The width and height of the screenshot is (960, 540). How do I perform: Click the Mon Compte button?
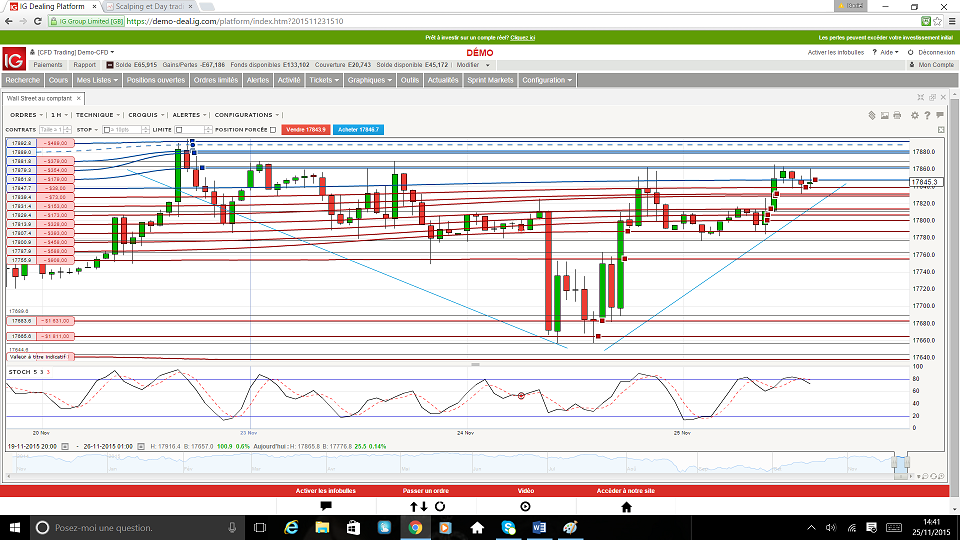click(x=931, y=65)
